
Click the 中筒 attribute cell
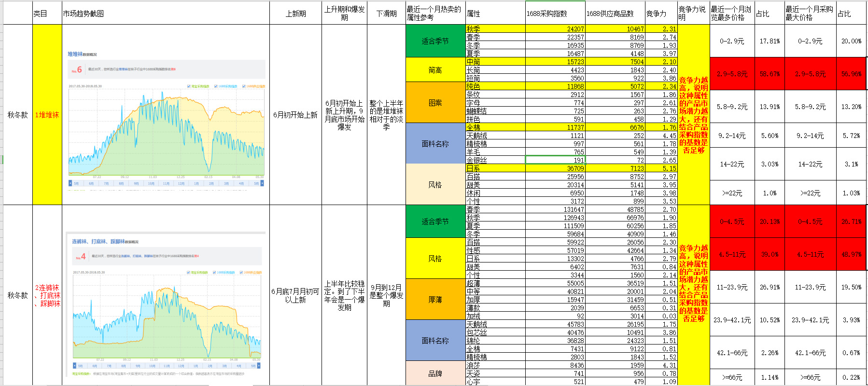click(x=495, y=62)
